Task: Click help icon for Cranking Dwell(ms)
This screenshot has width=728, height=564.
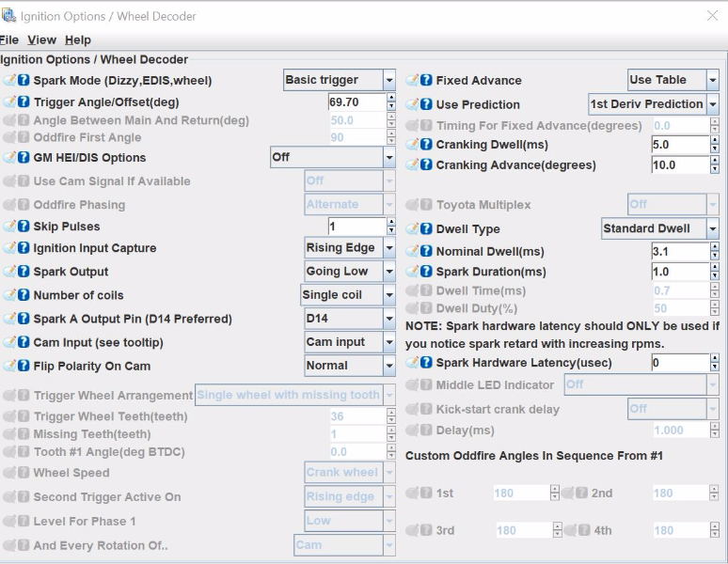Action: (426, 145)
